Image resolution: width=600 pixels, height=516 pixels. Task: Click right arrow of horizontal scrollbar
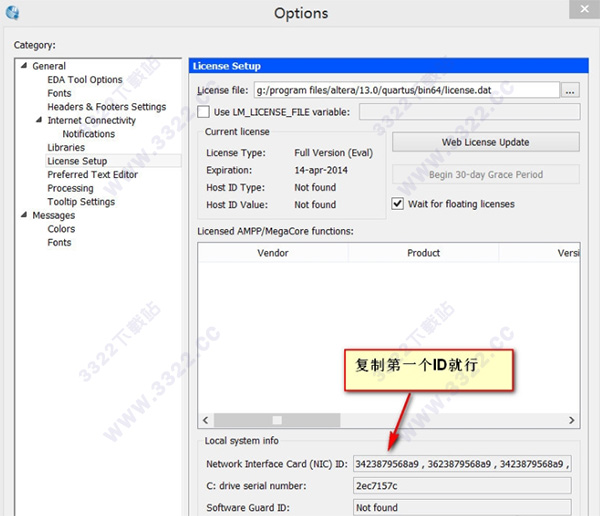(573, 420)
